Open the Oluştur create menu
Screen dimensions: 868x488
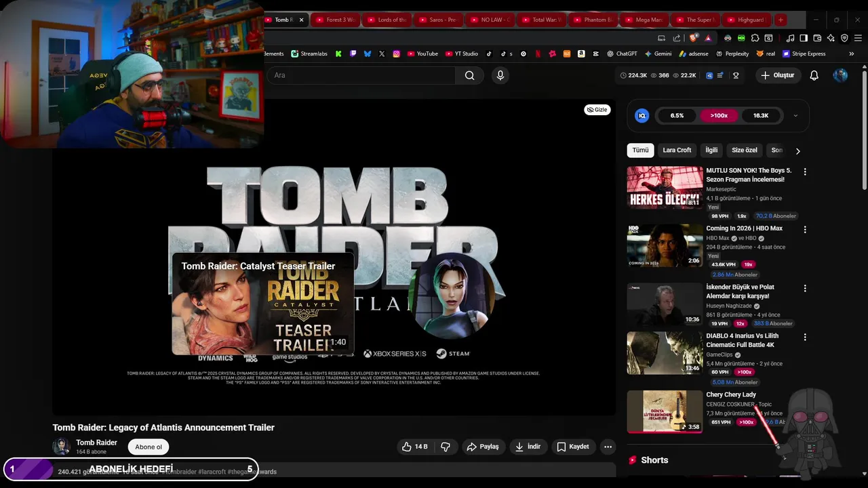(778, 75)
